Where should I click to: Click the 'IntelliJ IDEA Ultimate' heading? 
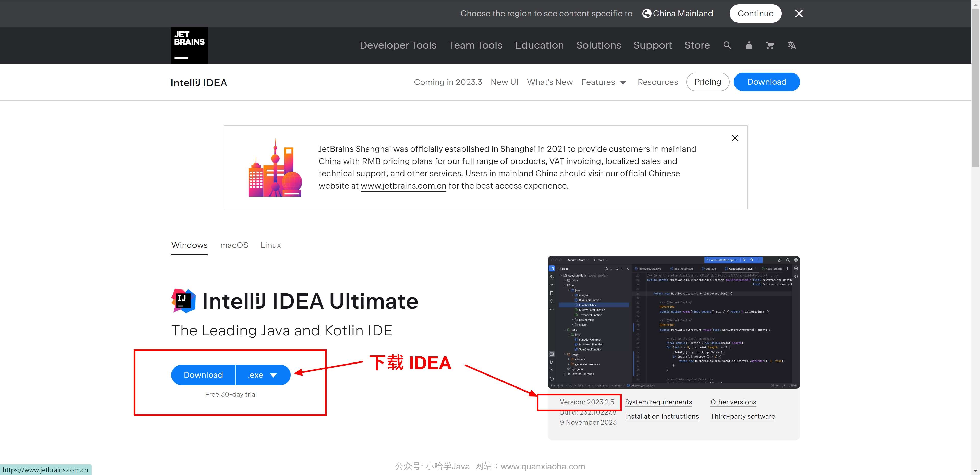[x=310, y=301]
